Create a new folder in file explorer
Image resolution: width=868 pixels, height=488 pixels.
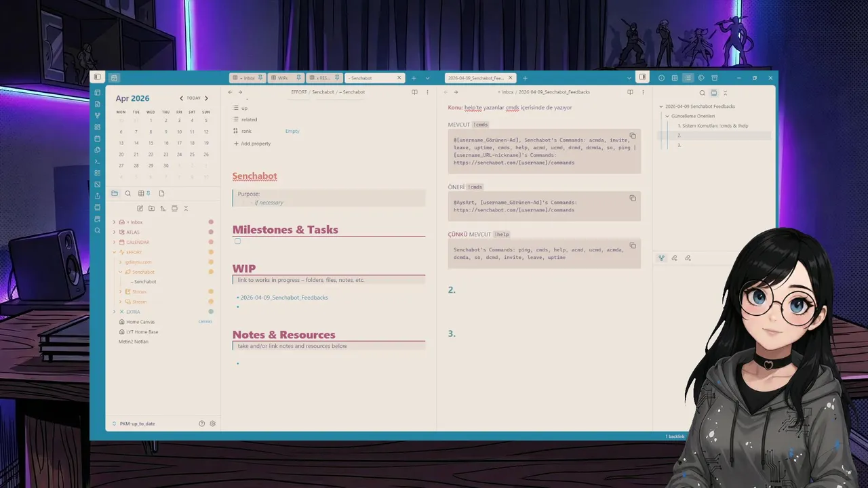(151, 208)
